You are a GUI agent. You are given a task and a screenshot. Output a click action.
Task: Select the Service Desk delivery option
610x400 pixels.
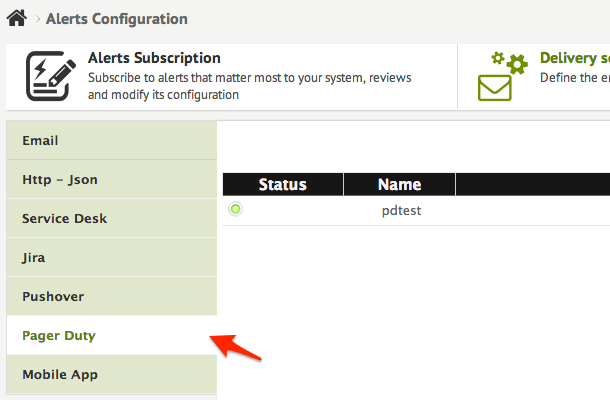coord(64,219)
